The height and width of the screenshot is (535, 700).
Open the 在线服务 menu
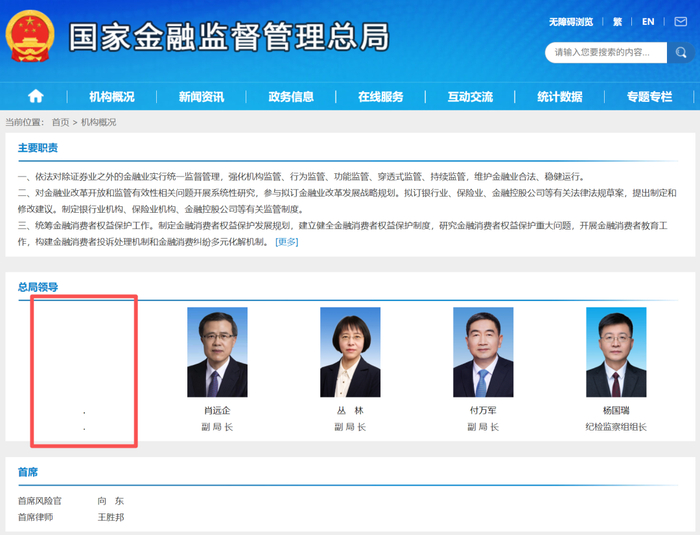click(381, 96)
